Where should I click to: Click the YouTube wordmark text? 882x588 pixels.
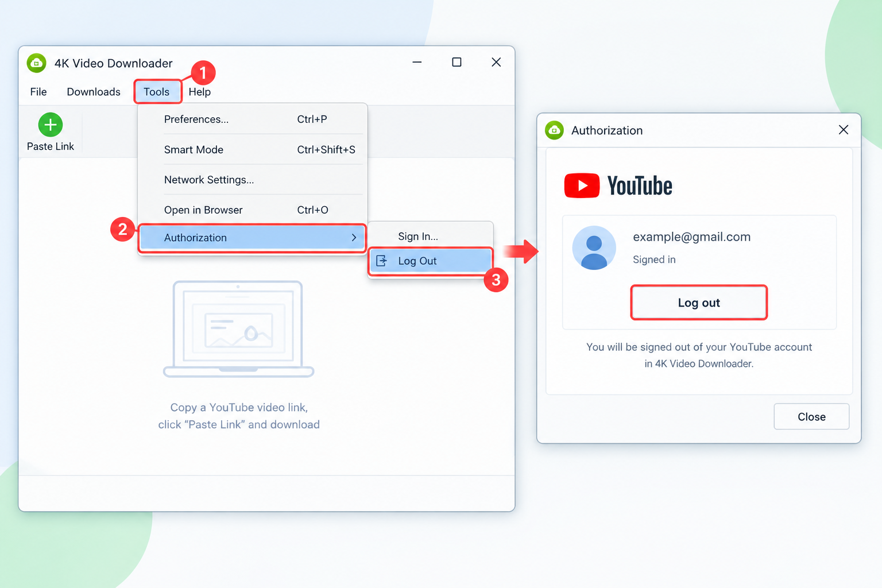pos(640,186)
